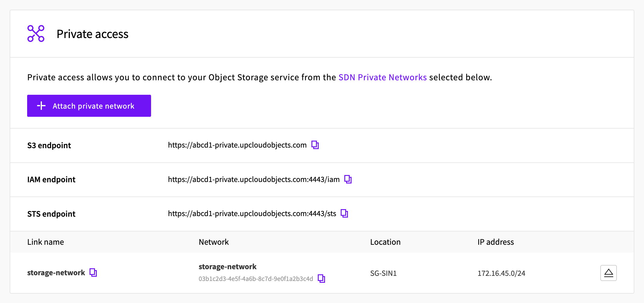644x303 pixels.
Task: Copy the IAM endpoint URL
Action: click(x=348, y=179)
